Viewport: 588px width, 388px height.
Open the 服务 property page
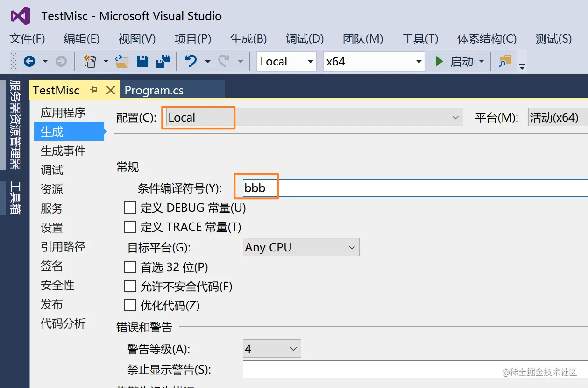click(x=52, y=208)
